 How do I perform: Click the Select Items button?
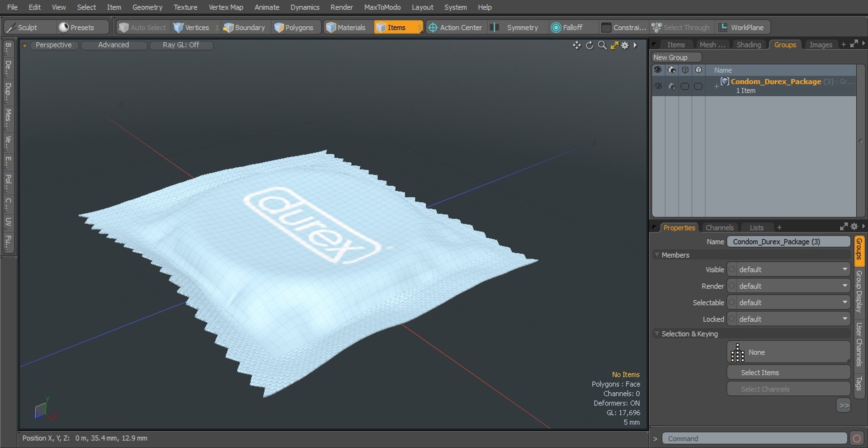pos(789,373)
